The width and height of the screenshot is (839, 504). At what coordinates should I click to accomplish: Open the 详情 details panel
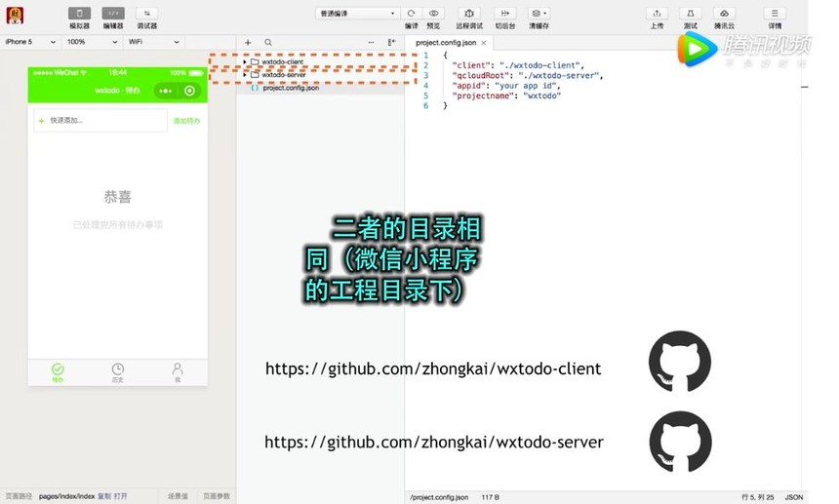775,14
